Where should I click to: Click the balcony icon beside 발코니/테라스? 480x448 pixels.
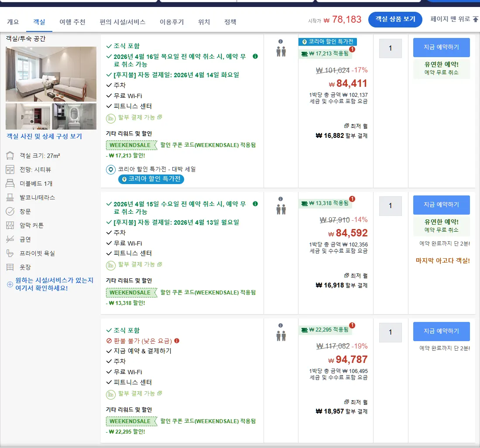click(10, 198)
